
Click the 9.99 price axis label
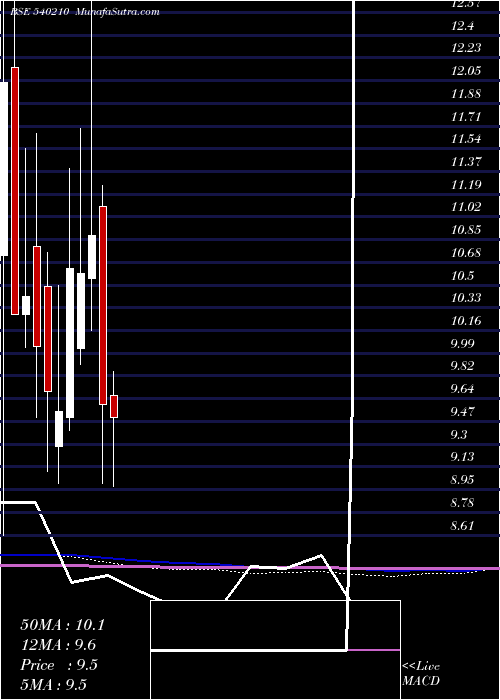pos(463,343)
